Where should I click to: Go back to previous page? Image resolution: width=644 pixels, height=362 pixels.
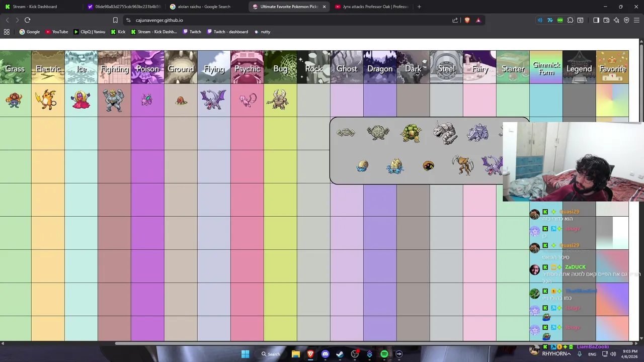click(7, 20)
